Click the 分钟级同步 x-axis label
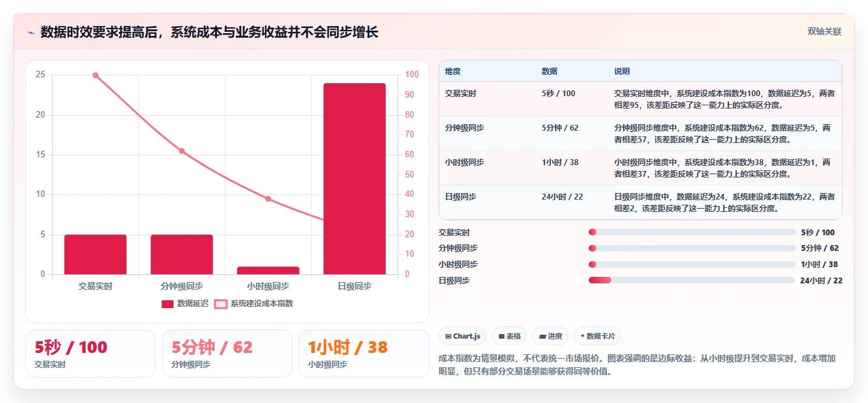 pyautogui.click(x=182, y=286)
